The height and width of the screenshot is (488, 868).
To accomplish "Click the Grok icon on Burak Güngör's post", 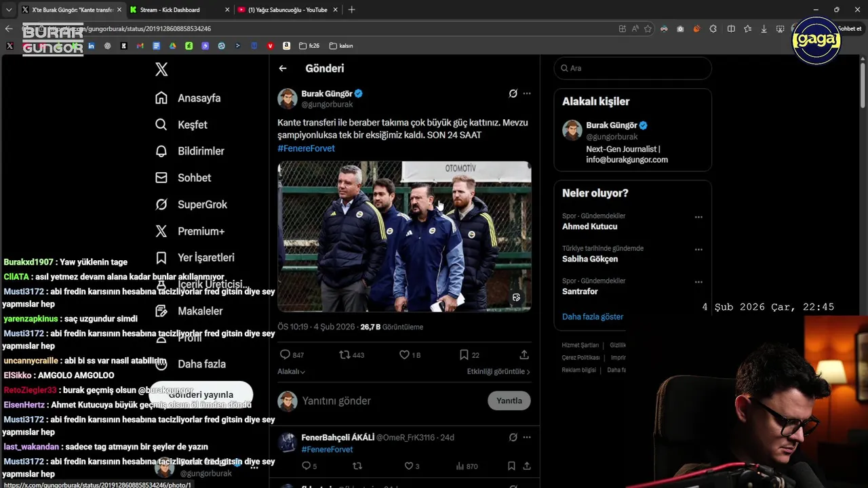I will [x=513, y=94].
